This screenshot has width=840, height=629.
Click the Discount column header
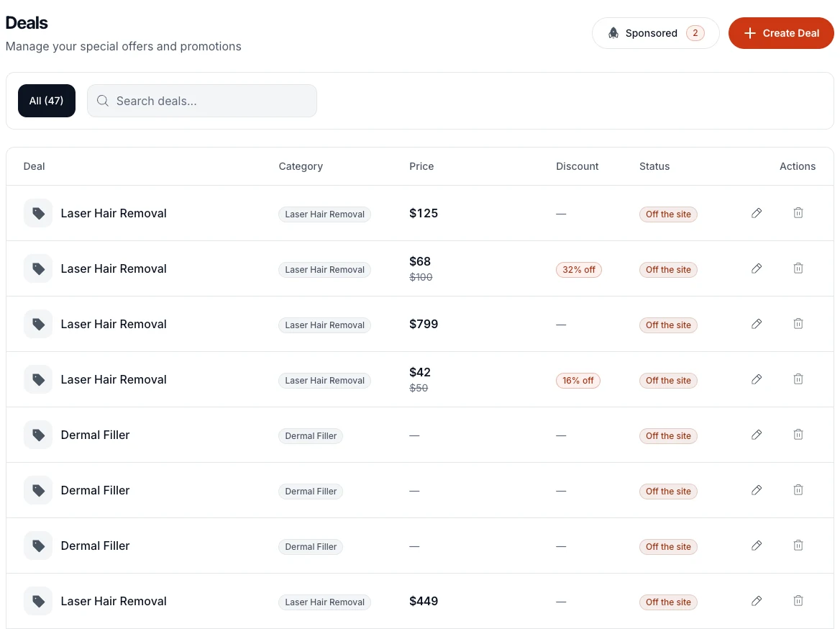point(577,166)
